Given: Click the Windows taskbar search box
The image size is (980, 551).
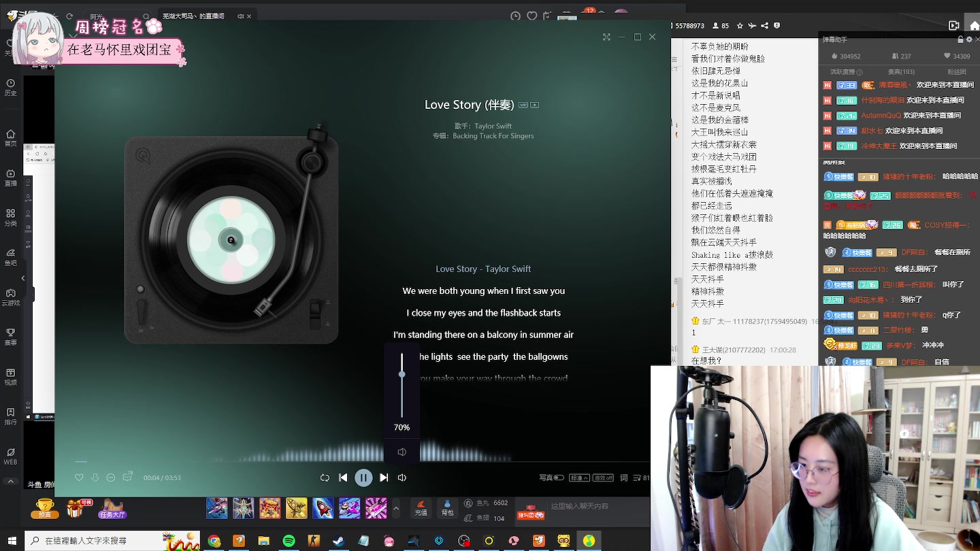Looking at the screenshot, I should pyautogui.click(x=112, y=541).
